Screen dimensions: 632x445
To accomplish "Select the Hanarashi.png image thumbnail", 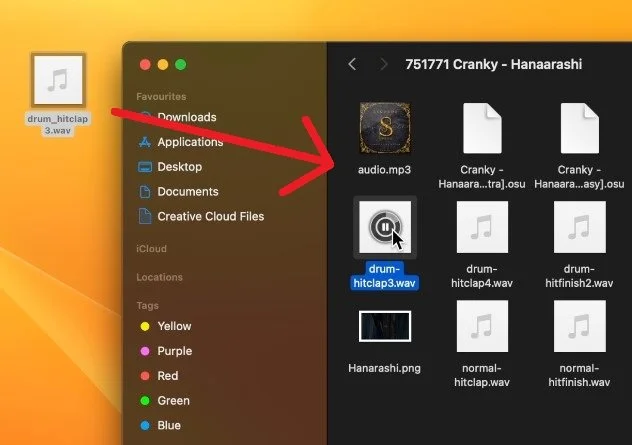I will [x=385, y=326].
